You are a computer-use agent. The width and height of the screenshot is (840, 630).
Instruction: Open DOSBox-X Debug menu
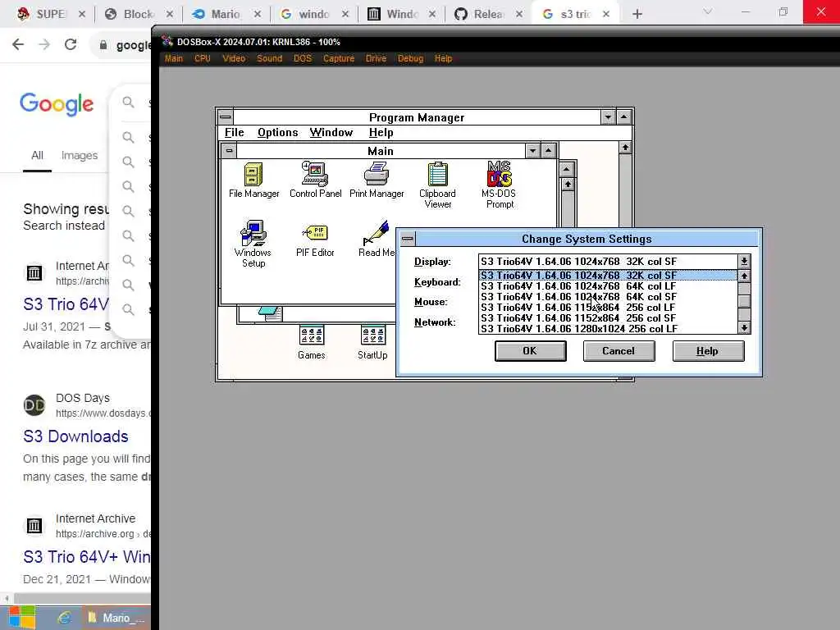(410, 58)
